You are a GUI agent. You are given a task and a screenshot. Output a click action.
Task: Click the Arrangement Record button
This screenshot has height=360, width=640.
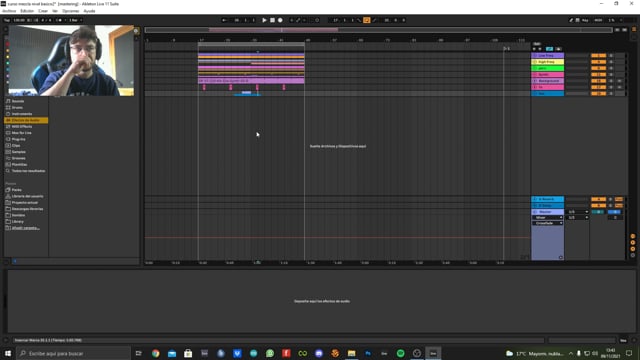click(280, 20)
